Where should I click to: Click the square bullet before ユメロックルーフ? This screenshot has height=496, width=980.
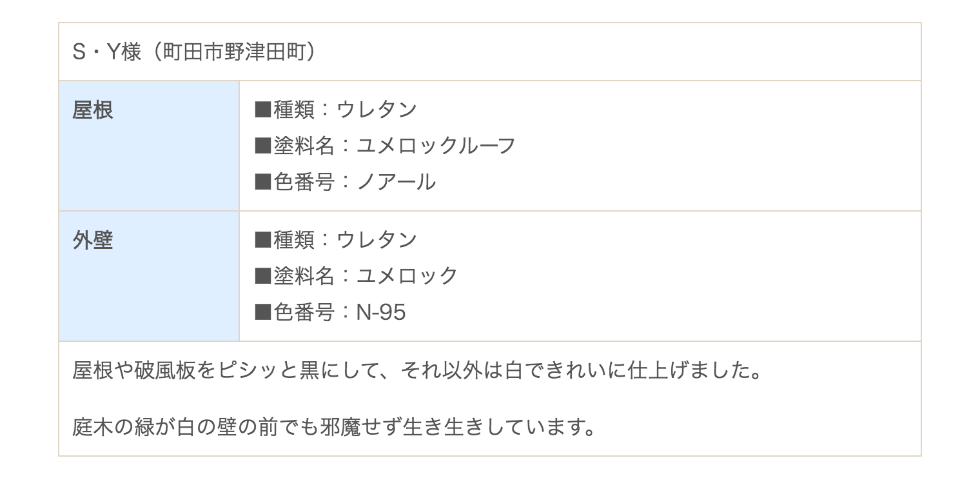tap(263, 146)
